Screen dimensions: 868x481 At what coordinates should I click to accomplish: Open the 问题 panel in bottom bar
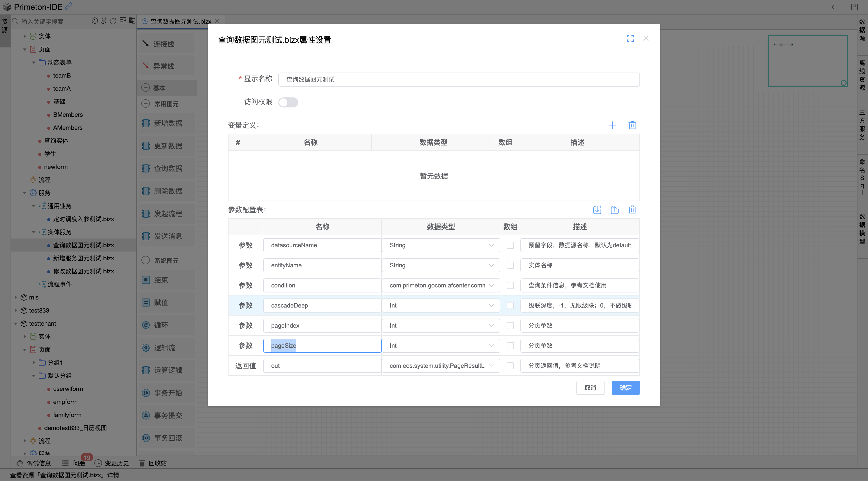tap(79, 463)
